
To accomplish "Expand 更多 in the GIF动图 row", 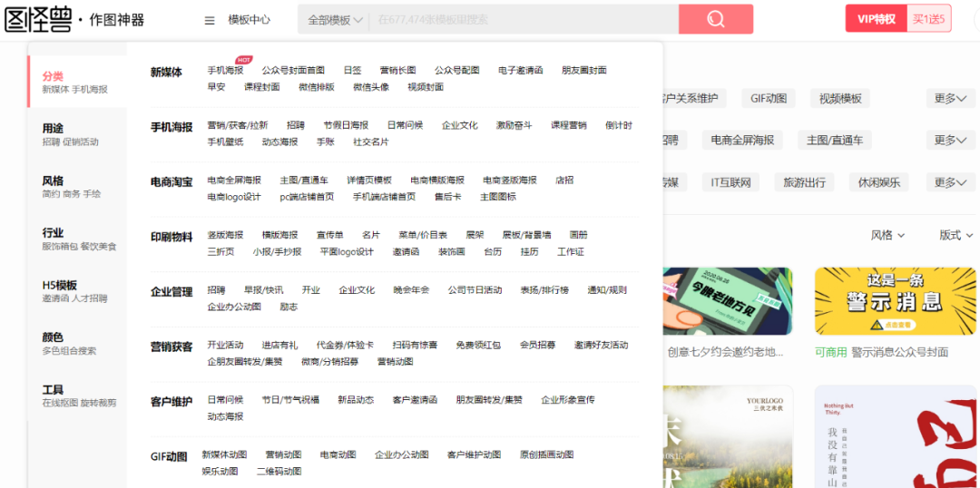I will (951, 99).
